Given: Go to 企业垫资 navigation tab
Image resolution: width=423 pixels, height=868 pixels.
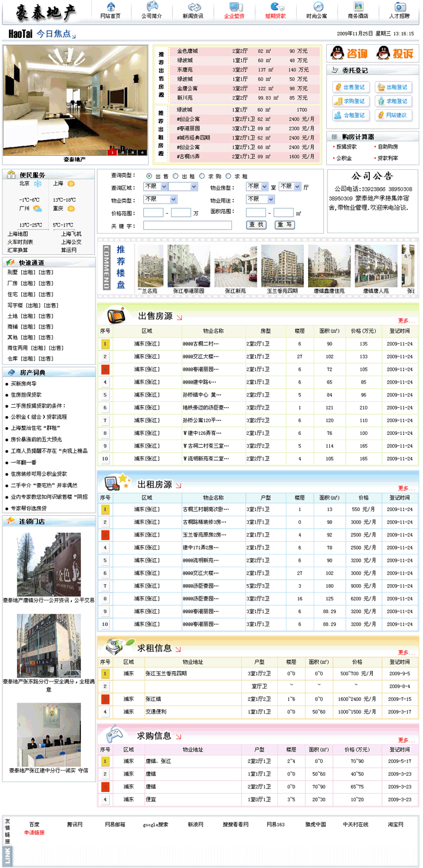Looking at the screenshot, I should point(234,10).
